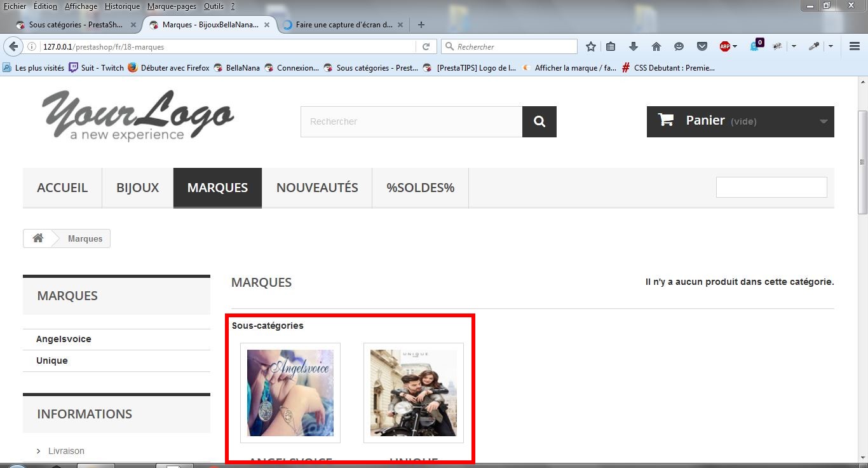Bookmark this page with the star icon
Image resolution: width=868 pixels, height=468 pixels.
[x=591, y=46]
